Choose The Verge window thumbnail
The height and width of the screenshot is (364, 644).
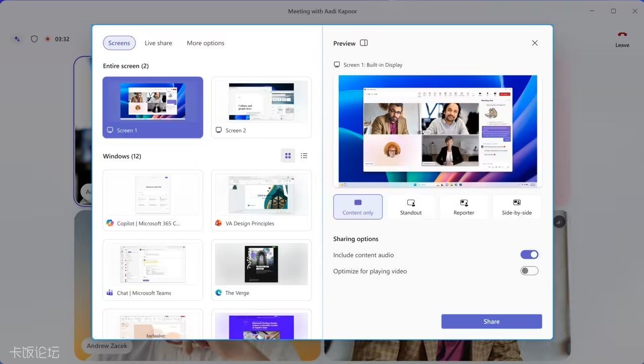(x=261, y=270)
